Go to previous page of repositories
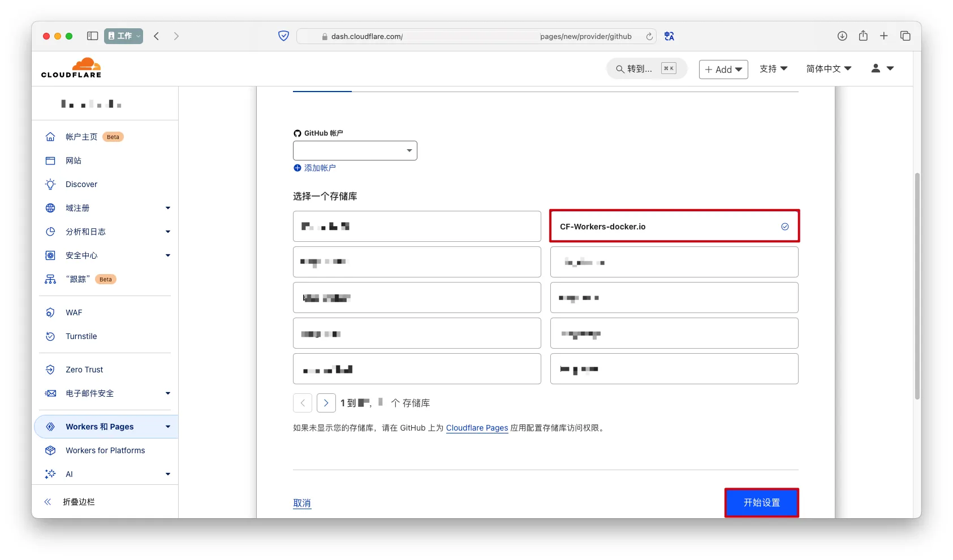 point(303,403)
